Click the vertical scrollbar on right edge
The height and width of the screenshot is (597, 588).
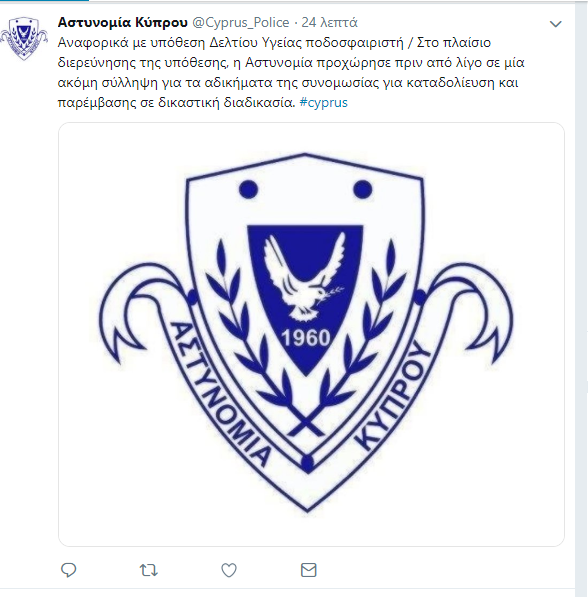coord(582,298)
